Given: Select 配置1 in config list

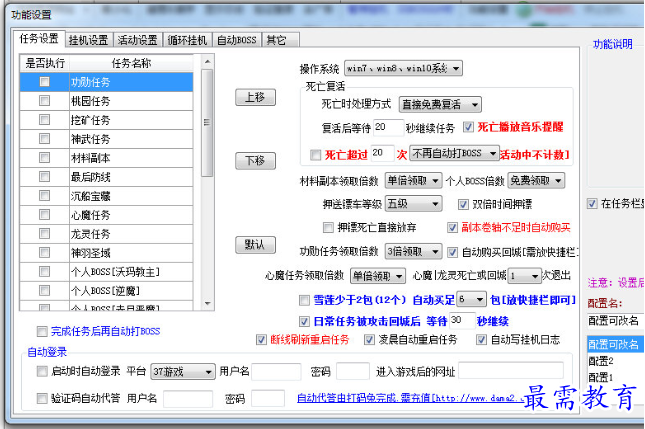Looking at the screenshot, I should click(x=616, y=377).
